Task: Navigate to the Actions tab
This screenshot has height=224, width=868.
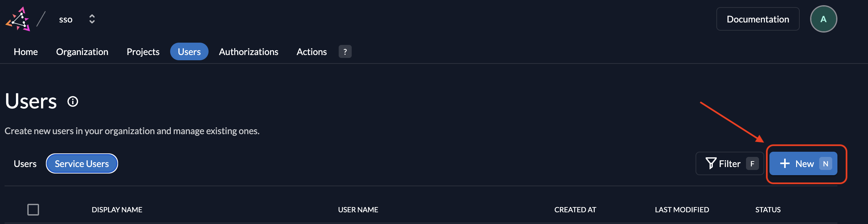Action: click(x=311, y=52)
